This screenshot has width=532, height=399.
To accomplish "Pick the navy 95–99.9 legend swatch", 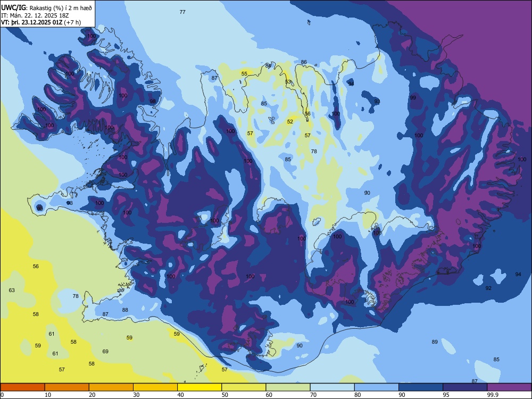I will (465, 387).
